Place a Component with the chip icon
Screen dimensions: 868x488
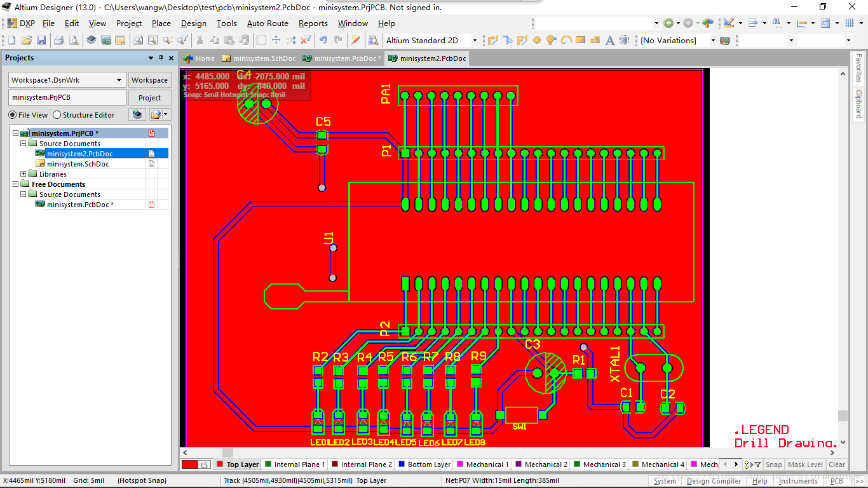point(625,40)
